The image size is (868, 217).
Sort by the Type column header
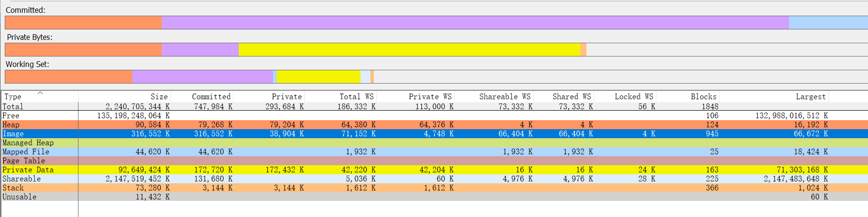point(40,96)
